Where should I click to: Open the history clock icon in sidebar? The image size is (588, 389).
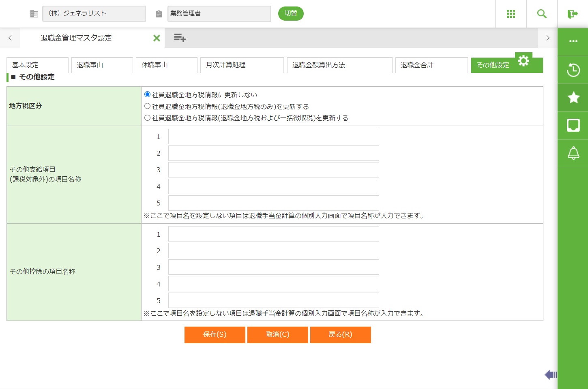573,70
